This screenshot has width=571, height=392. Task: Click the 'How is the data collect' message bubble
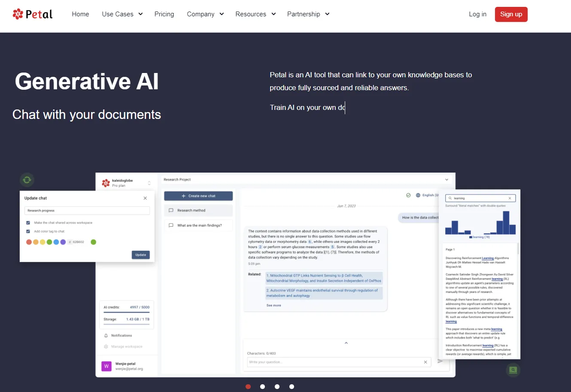point(419,217)
